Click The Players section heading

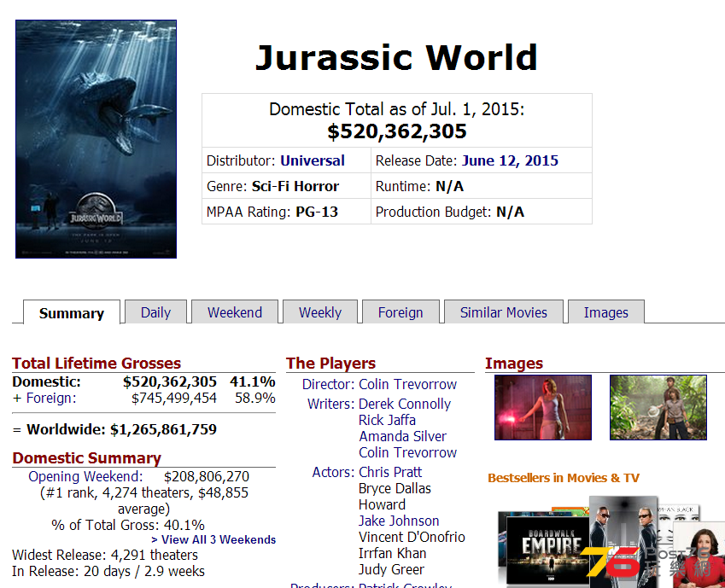(331, 364)
